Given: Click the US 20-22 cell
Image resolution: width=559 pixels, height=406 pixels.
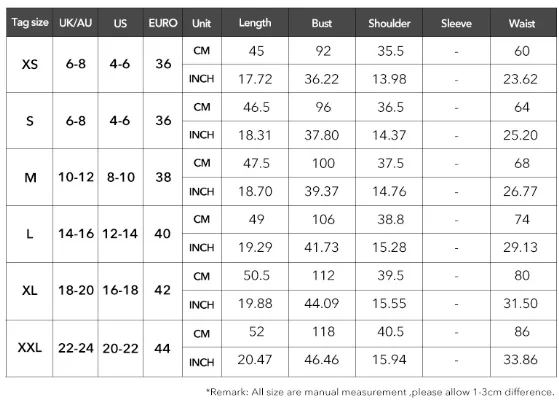Looking at the screenshot, I should point(120,348).
